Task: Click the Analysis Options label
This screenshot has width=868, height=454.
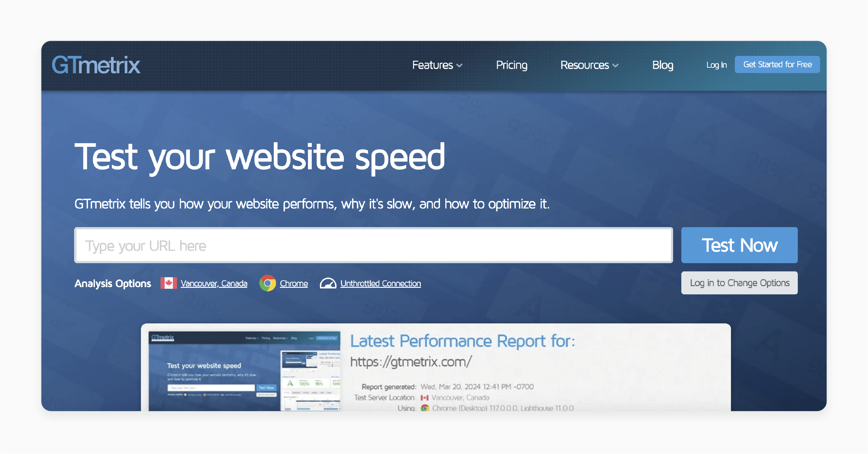Action: tap(113, 283)
